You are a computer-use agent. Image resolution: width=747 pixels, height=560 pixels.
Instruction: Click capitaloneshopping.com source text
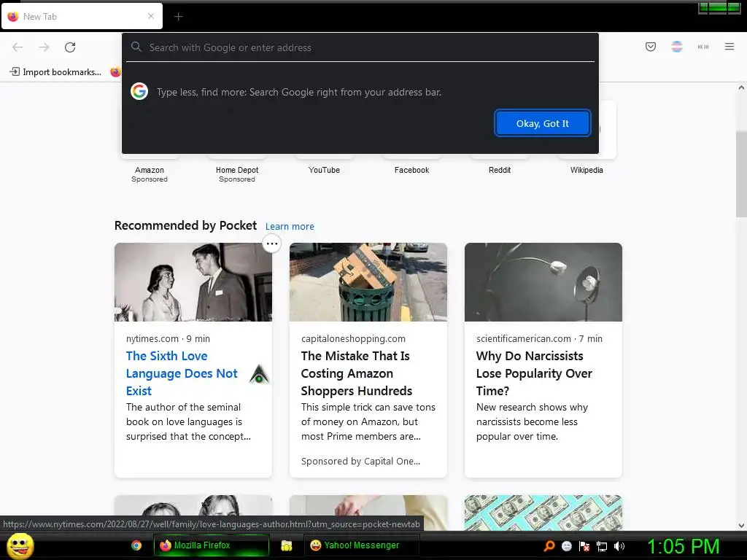353,338
